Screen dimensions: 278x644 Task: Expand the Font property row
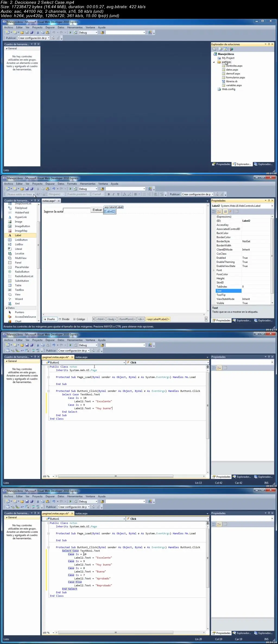pyautogui.click(x=214, y=270)
